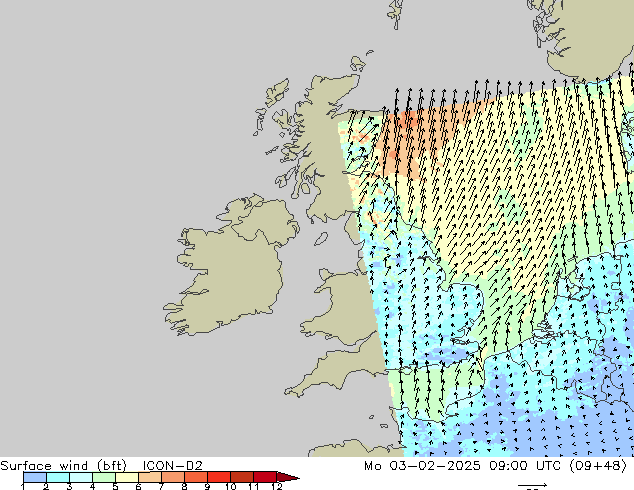Choose the brown-red 10–11 bft legend swatch
Image resolution: width=634 pixels, height=490 pixels.
coord(242,477)
